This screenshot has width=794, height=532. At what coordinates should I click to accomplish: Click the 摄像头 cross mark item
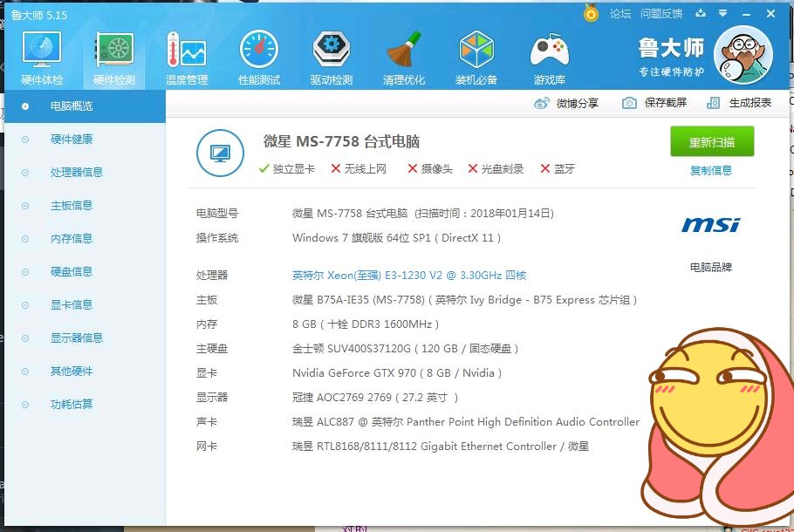coord(430,168)
